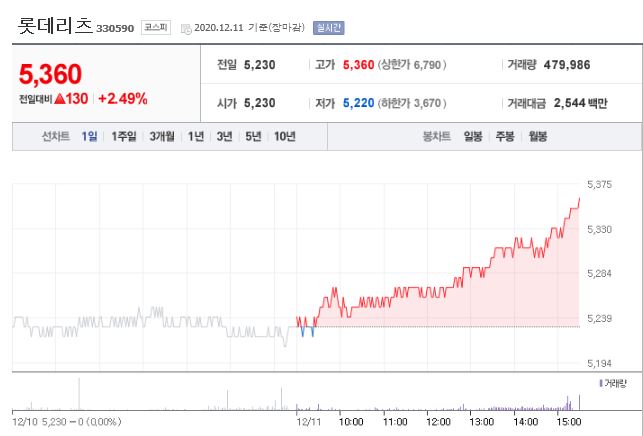Click the 봉차트 label
The width and height of the screenshot is (643, 436).
pyautogui.click(x=437, y=136)
